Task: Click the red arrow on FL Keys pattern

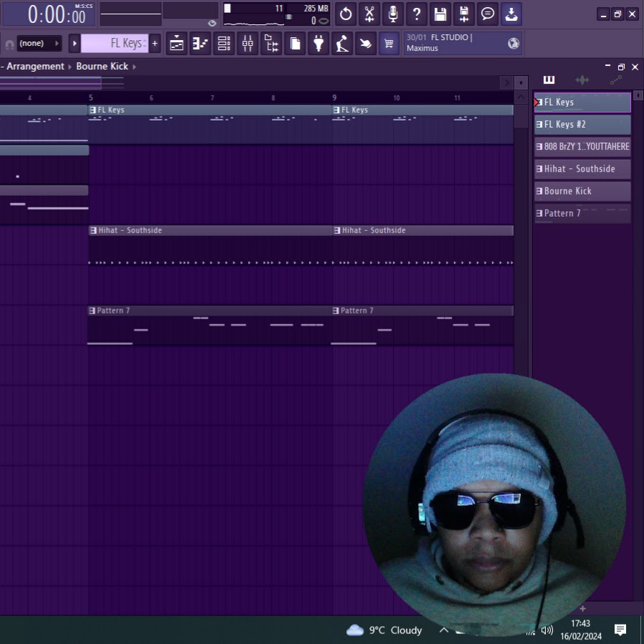Action: pos(537,102)
